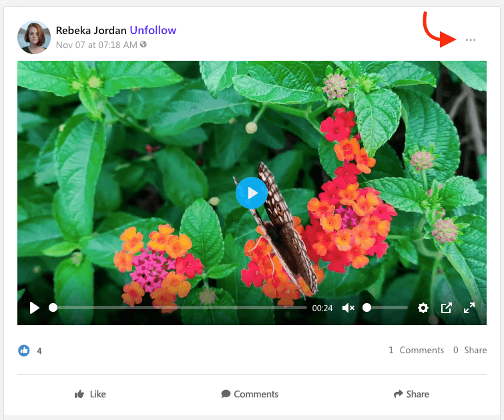Viewport: 504px width, 420px height.
Task: Share the post using Share button
Action: 411,394
